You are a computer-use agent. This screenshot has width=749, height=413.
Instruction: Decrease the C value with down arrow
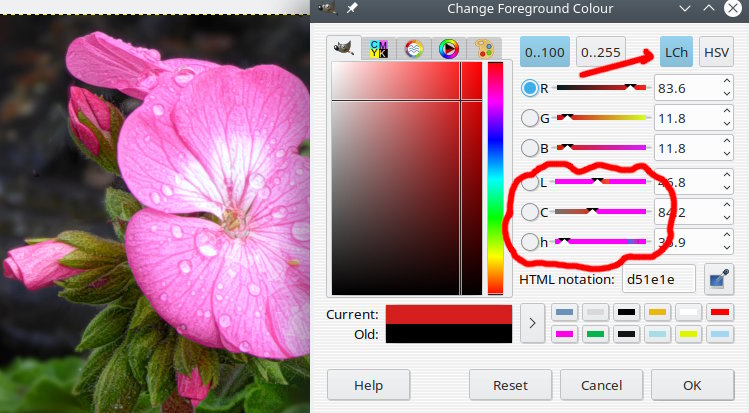coord(727,218)
